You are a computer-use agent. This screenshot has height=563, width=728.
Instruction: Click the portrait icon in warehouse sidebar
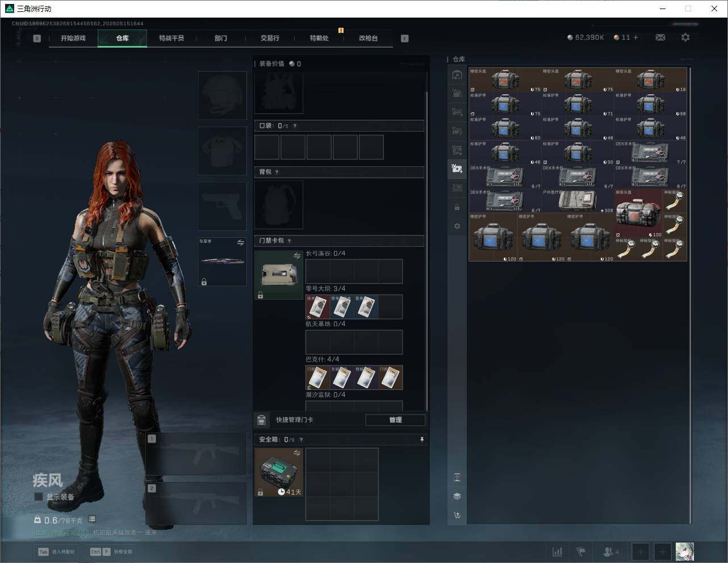(457, 477)
